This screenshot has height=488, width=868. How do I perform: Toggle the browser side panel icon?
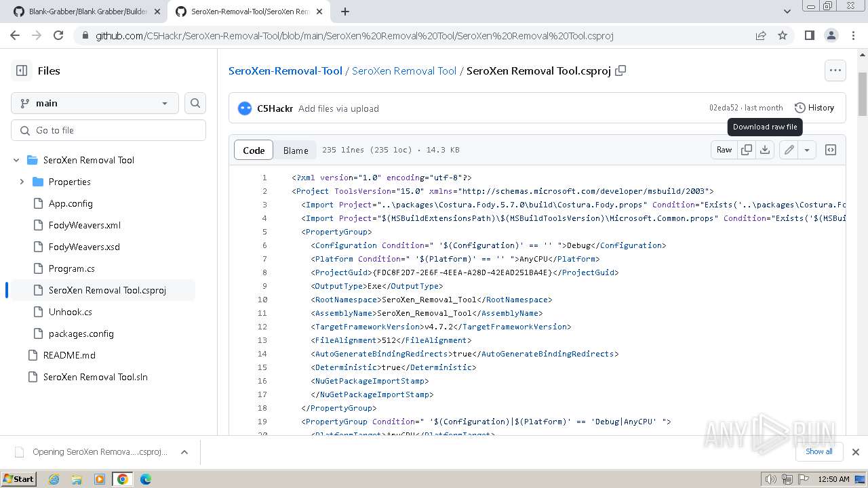(809, 35)
